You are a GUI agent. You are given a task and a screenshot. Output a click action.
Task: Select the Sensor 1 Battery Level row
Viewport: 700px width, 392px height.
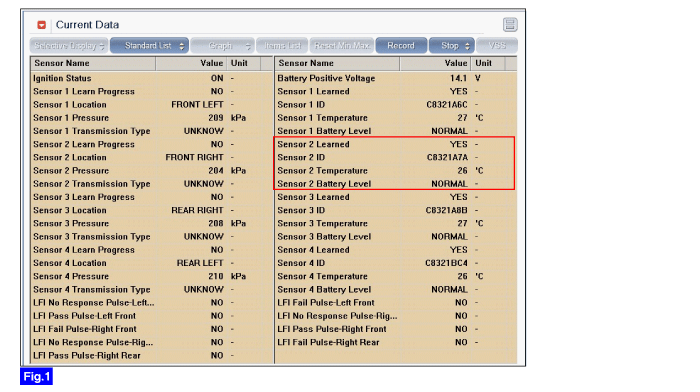tap(396, 131)
